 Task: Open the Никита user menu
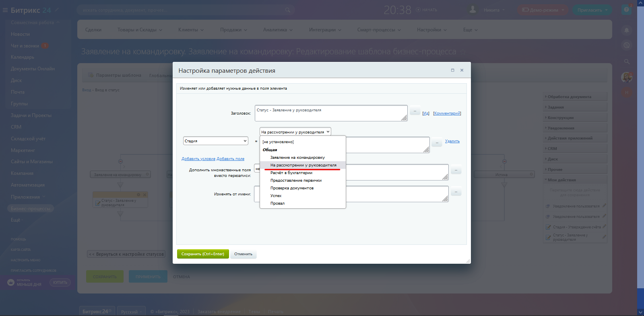(x=494, y=10)
